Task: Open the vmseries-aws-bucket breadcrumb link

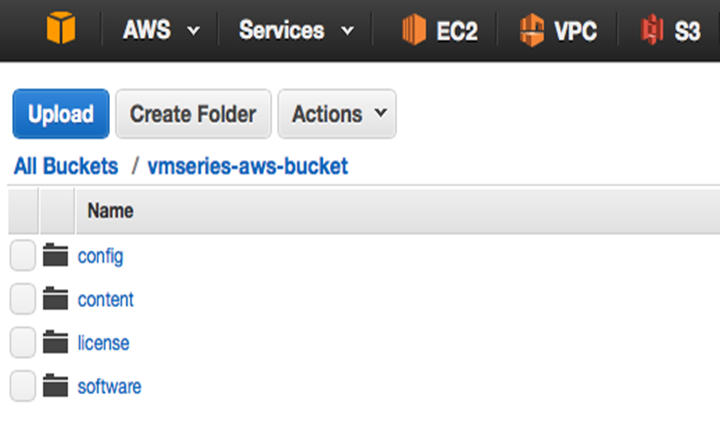Action: pos(248,167)
